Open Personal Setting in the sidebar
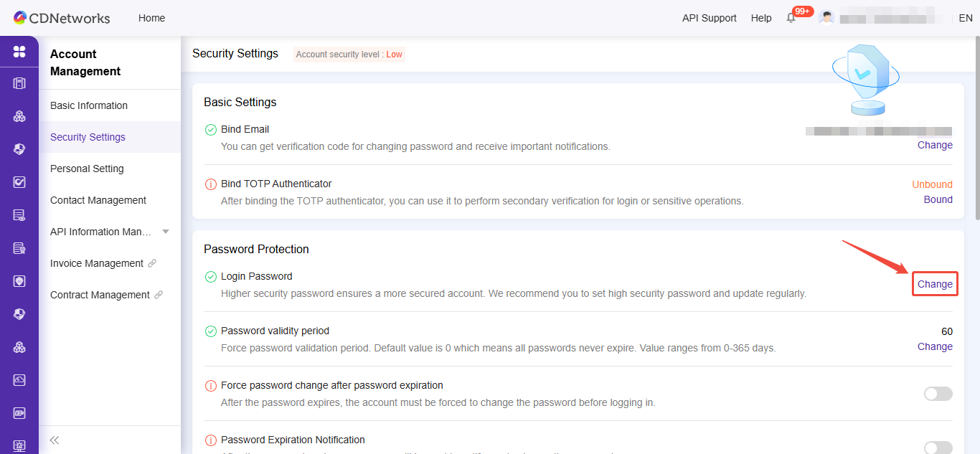The height and width of the screenshot is (454, 980). [x=87, y=169]
